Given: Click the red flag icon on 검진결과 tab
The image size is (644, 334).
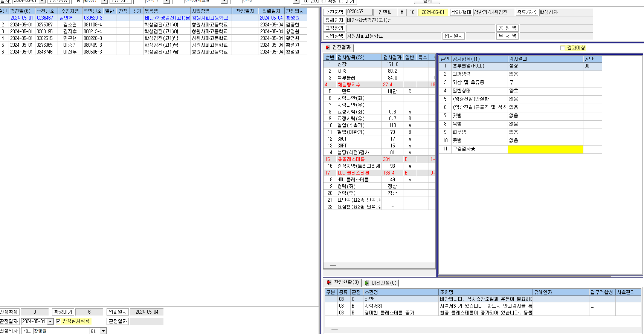Looking at the screenshot, I should pos(328,47).
